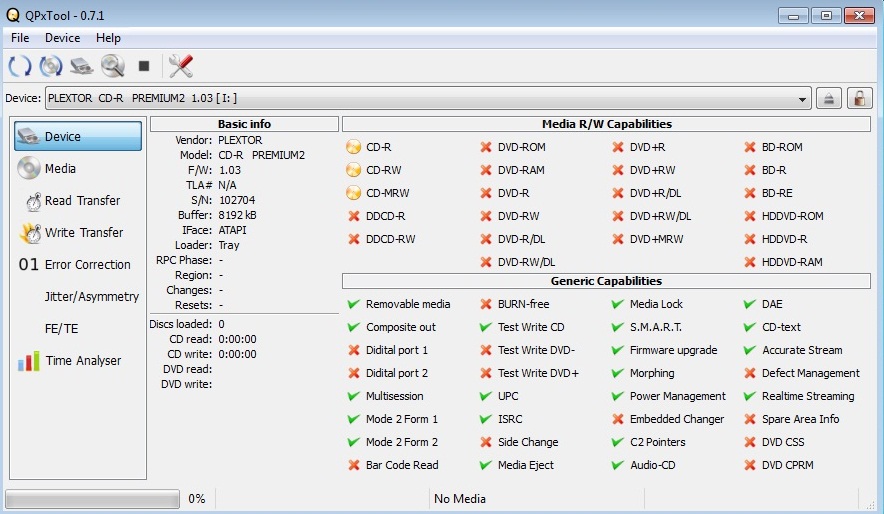This screenshot has width=884, height=514.
Task: Click the red cross beside BURN-free
Action: [x=485, y=304]
